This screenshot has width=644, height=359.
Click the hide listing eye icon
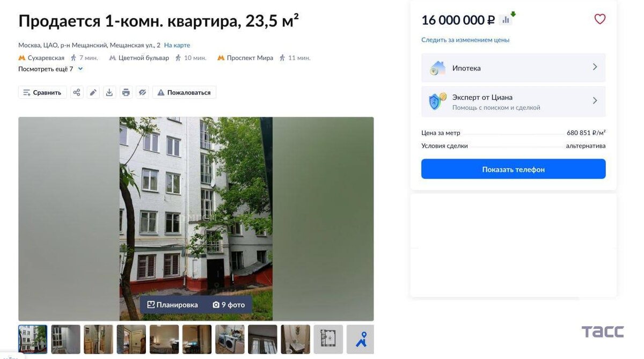[142, 92]
